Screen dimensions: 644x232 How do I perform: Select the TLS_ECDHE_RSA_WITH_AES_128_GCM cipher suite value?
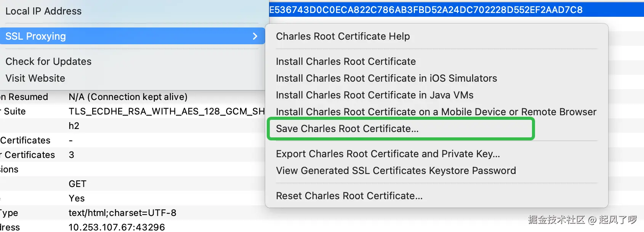(x=167, y=111)
